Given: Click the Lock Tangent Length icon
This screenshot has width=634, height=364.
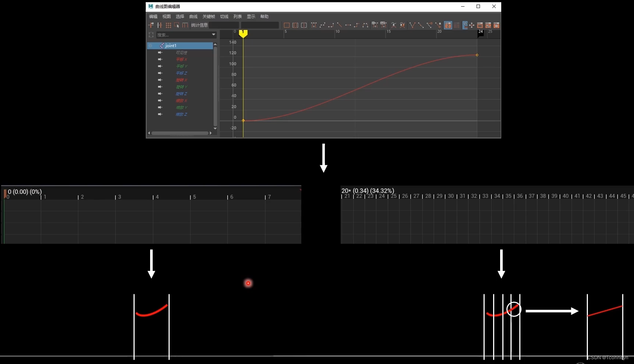Looking at the screenshot, I should pos(438,25).
